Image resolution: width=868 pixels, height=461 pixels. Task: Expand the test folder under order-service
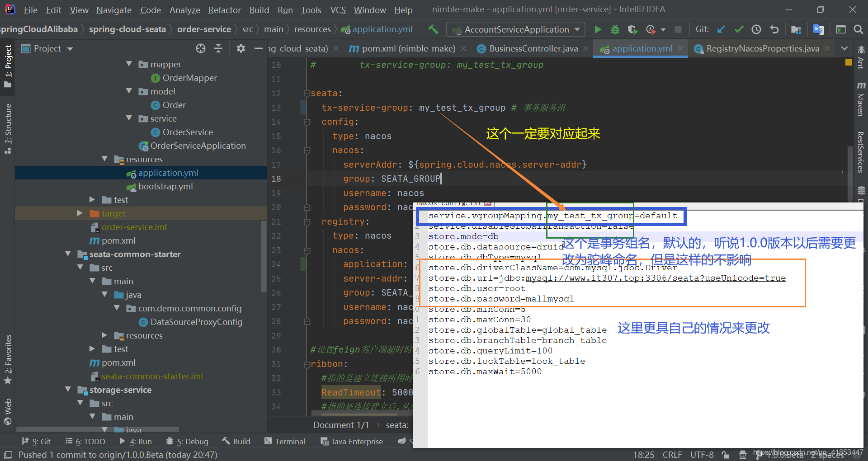[92, 200]
